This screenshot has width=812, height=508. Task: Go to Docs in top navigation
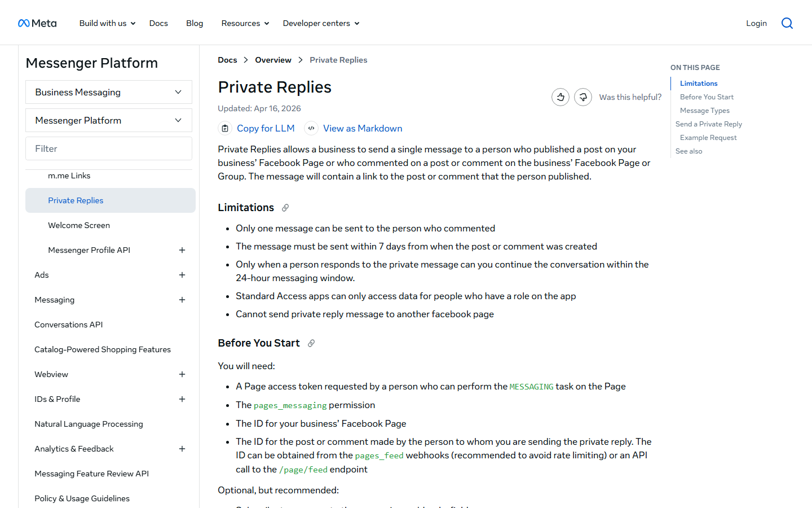pyautogui.click(x=158, y=23)
